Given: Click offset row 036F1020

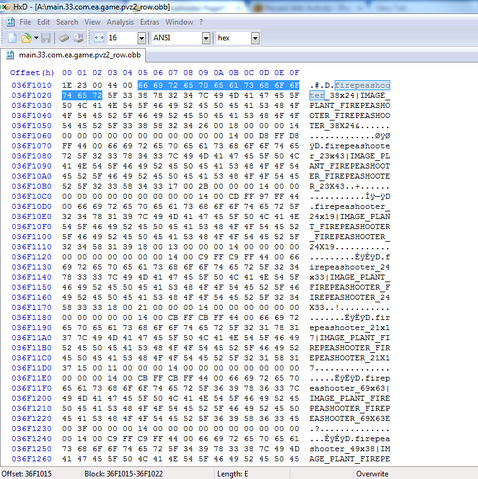Looking at the screenshot, I should pos(31,95).
